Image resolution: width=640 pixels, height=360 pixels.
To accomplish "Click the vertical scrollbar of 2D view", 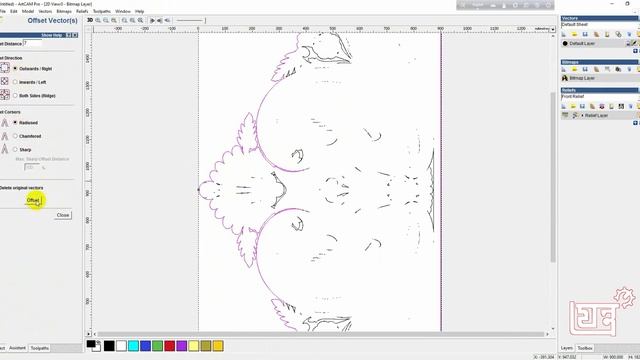I will (553, 178).
